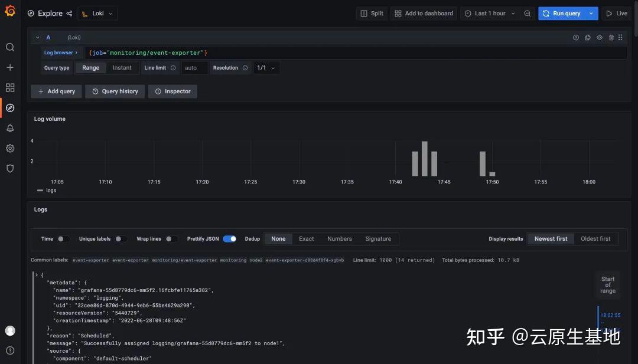Open the Dashboards icon in the sidebar
This screenshot has height=364, width=638.
[x=9, y=87]
